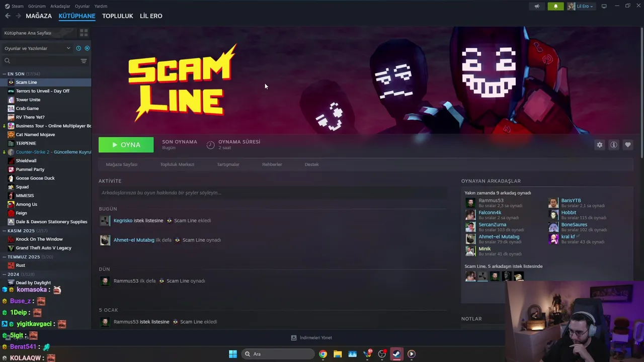Open the Destek link
644x362 pixels.
pos(311,164)
